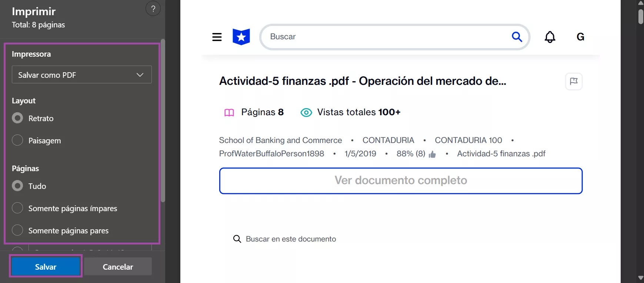Click the Actividad-5 finanzas .pdf breadcrumb filename

point(501,153)
